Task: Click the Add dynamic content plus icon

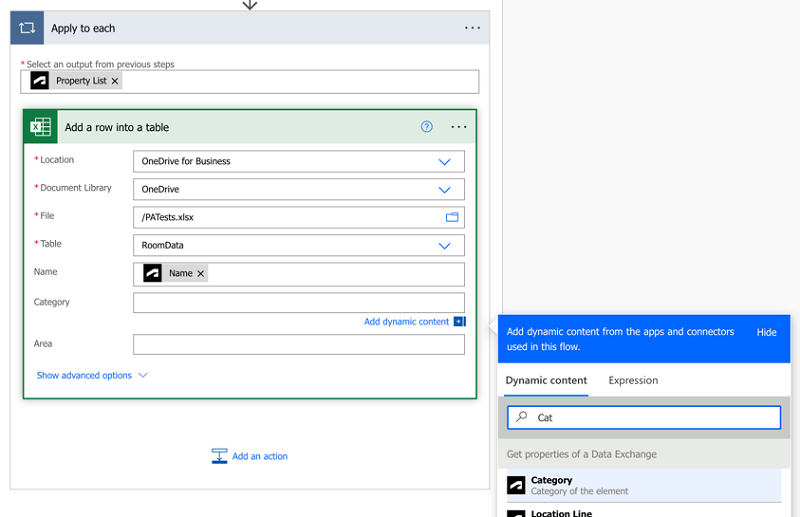Action: click(460, 322)
